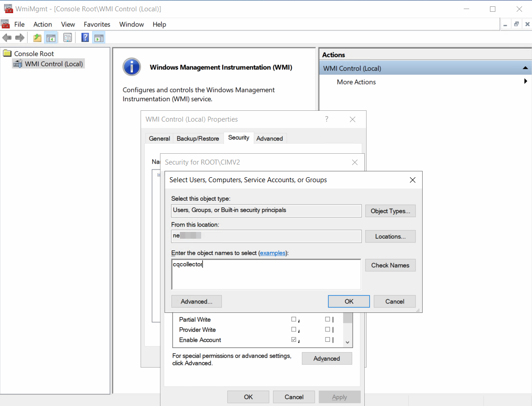Click Cancel in the Select Users dialog
The width and height of the screenshot is (532, 406).
point(395,302)
